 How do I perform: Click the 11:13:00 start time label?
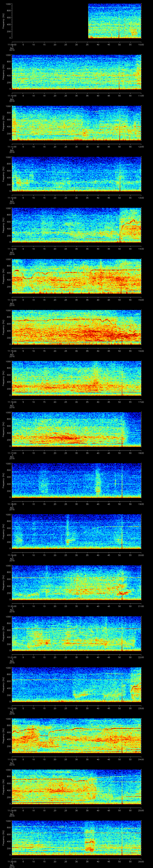pos(12,249)
